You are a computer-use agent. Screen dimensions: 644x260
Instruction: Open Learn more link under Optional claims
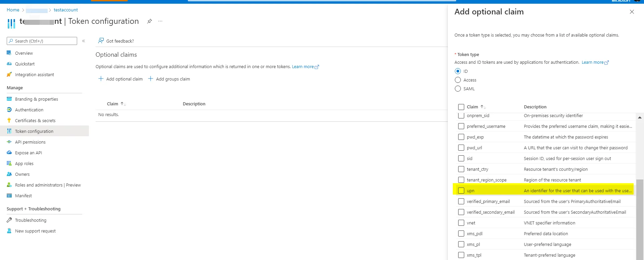[305, 67]
